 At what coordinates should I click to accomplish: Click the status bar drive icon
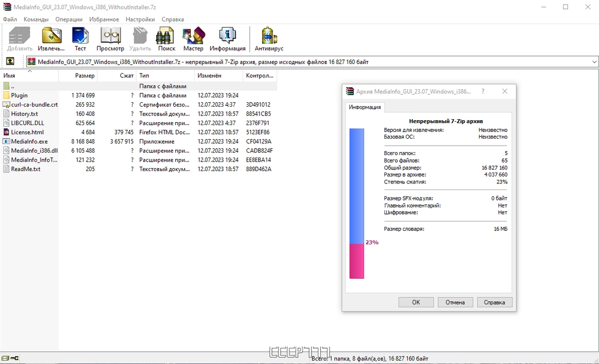click(x=5, y=358)
